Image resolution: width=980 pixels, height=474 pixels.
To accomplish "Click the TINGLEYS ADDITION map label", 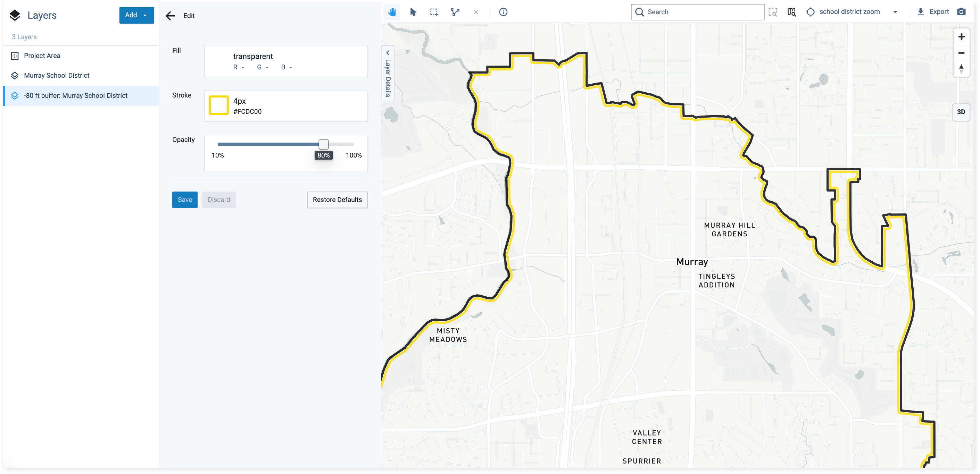I will click(x=716, y=280).
